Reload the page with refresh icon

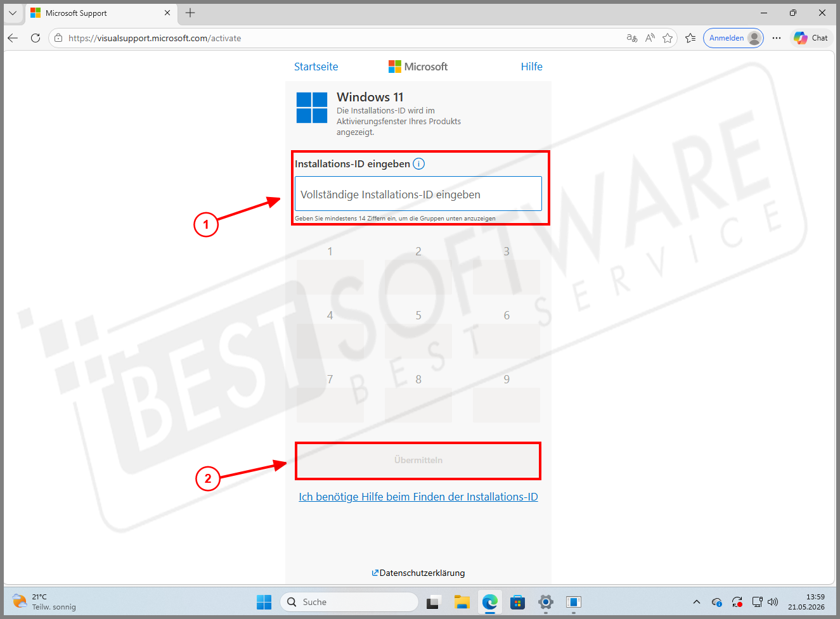click(36, 38)
